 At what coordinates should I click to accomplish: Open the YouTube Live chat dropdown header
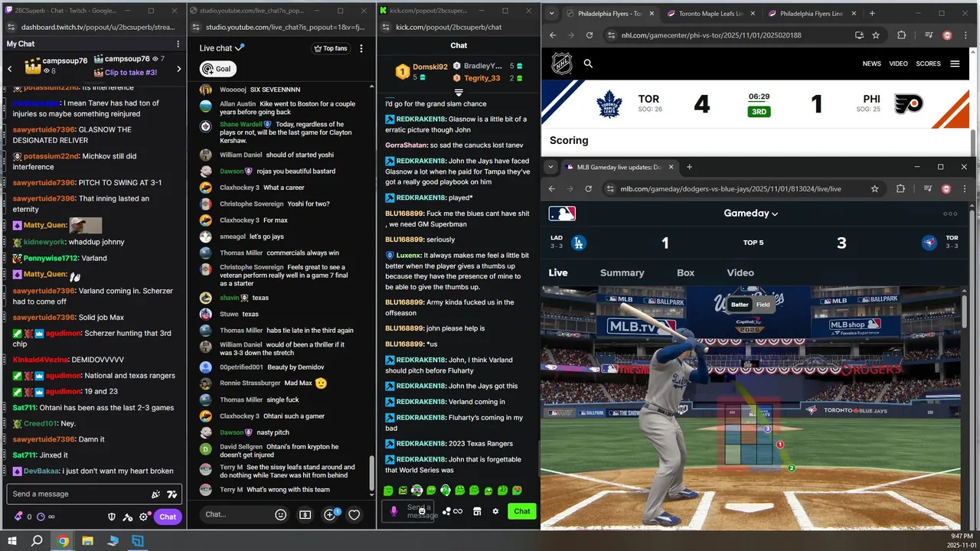[x=222, y=48]
